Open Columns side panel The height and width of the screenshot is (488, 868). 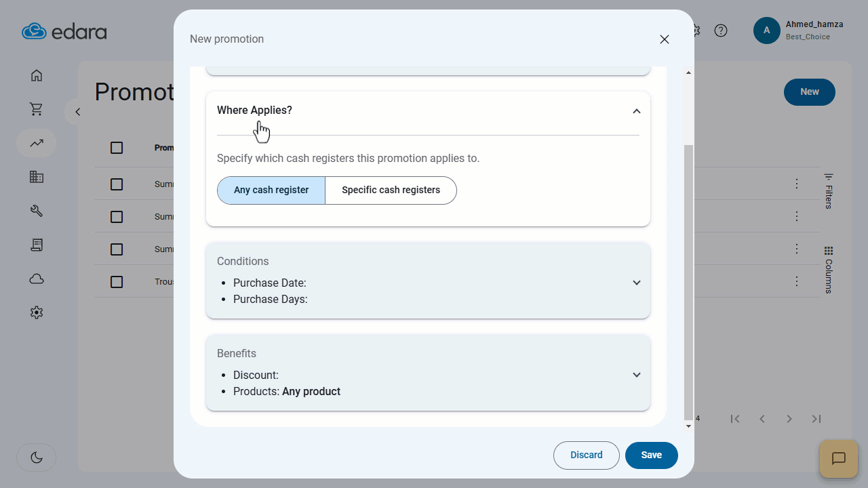[x=828, y=270]
